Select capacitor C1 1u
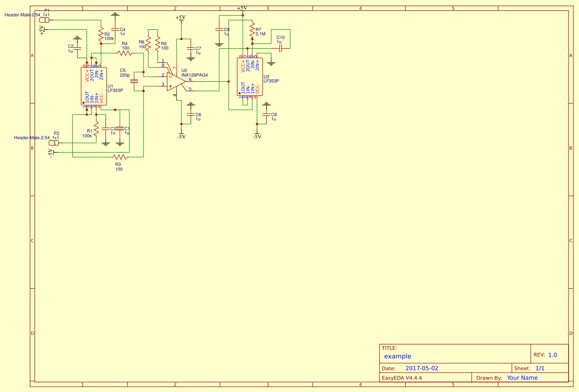This screenshot has width=579, height=392. (x=120, y=128)
